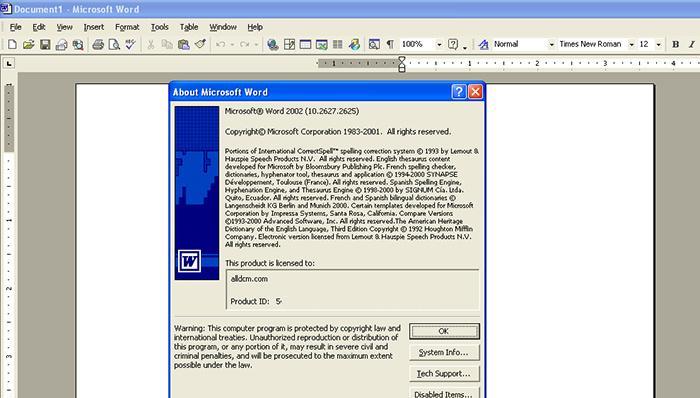Click the Print icon in the toolbar

click(98, 44)
